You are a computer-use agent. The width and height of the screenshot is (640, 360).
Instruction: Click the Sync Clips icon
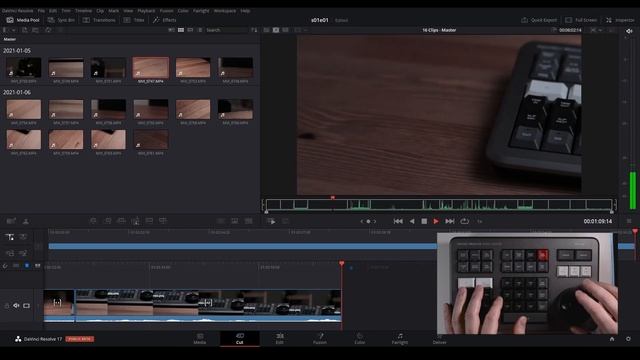tap(48, 30)
